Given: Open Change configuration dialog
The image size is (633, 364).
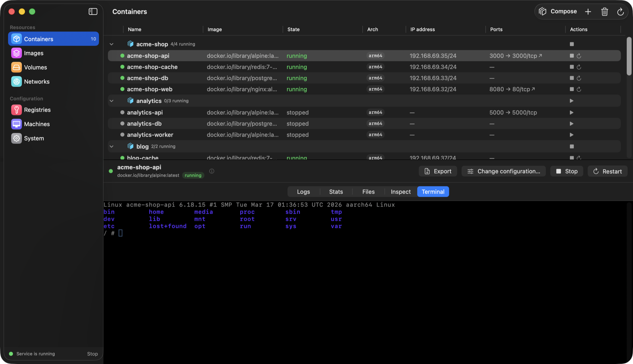Looking at the screenshot, I should 503,171.
